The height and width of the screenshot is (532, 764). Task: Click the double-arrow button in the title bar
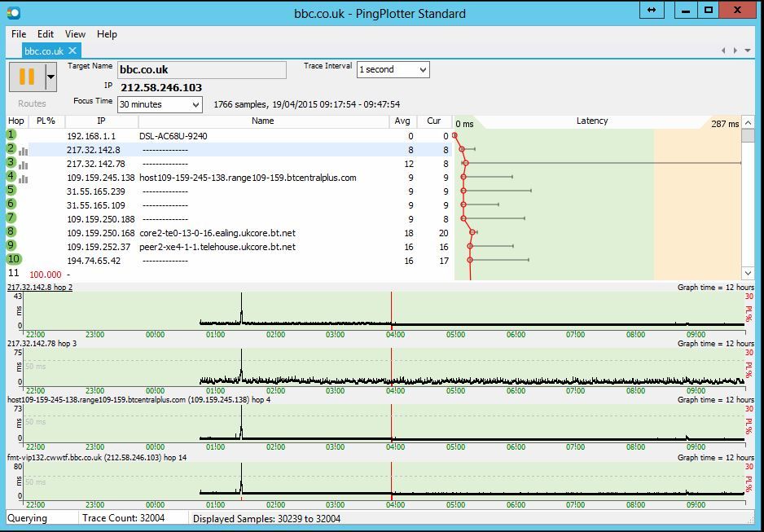[652, 11]
